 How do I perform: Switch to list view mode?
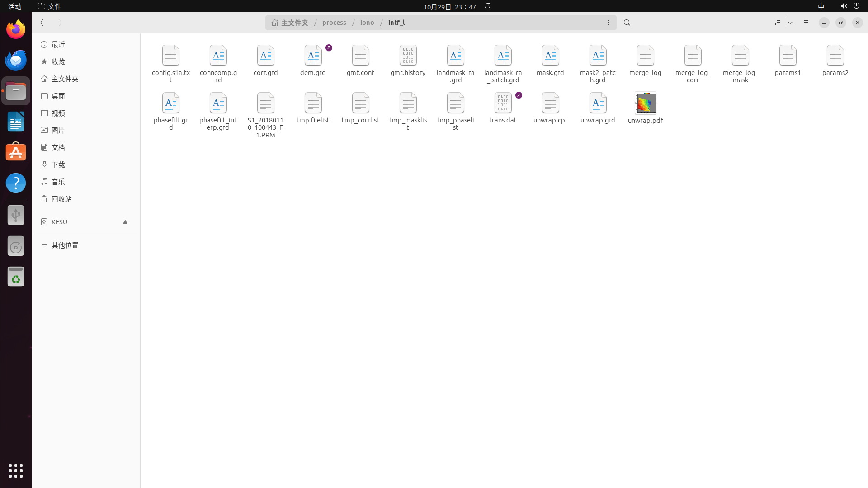tap(777, 22)
